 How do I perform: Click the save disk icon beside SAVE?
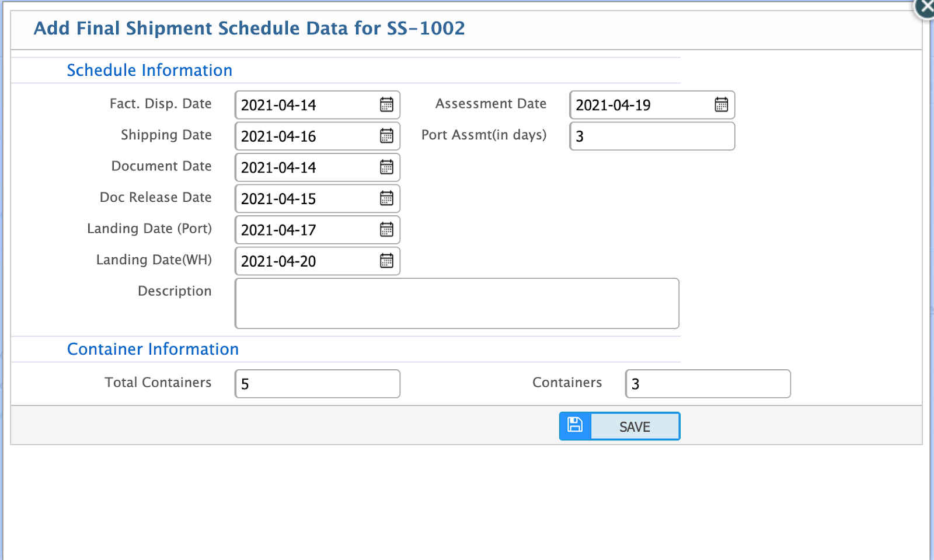click(574, 426)
